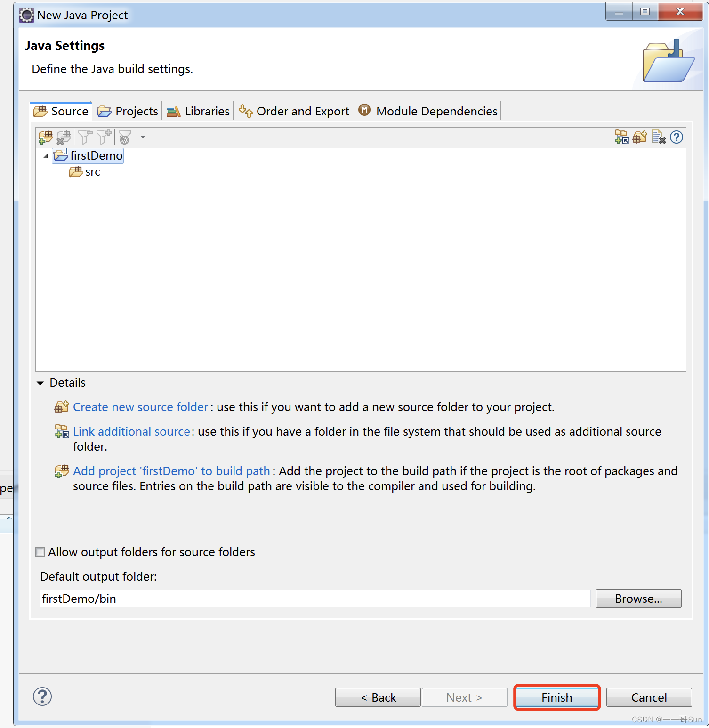Click the Undo all changes toolbar icon

click(x=659, y=137)
